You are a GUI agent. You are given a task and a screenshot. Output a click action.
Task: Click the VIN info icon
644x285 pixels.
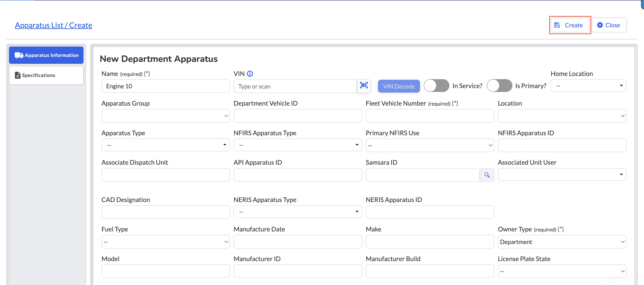click(x=250, y=74)
